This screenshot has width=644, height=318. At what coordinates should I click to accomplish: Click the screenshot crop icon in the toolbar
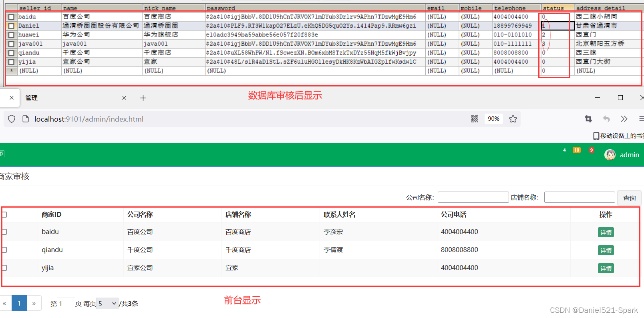coord(588,119)
